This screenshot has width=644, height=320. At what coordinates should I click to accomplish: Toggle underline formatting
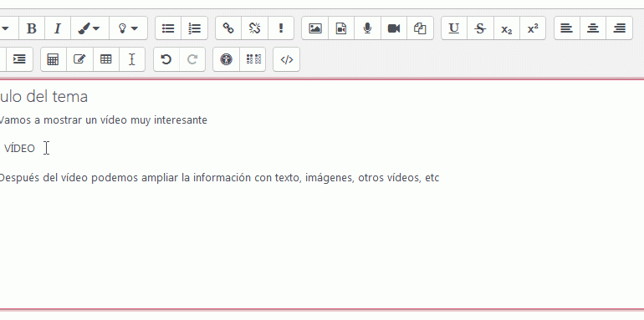pyautogui.click(x=454, y=28)
